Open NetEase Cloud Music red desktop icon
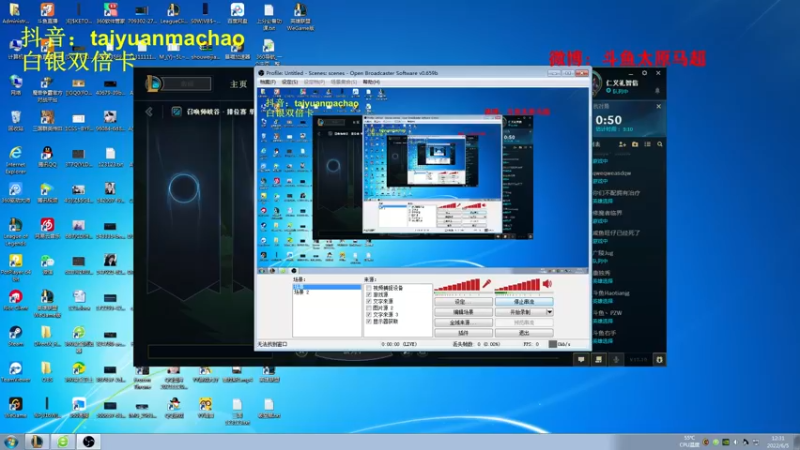 click(47, 228)
